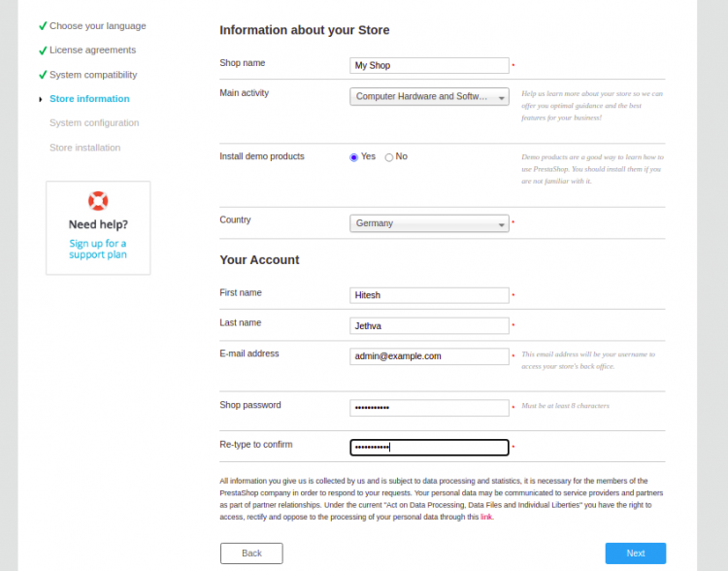
Task: Open the Sign up for a support plan link
Action: click(98, 249)
